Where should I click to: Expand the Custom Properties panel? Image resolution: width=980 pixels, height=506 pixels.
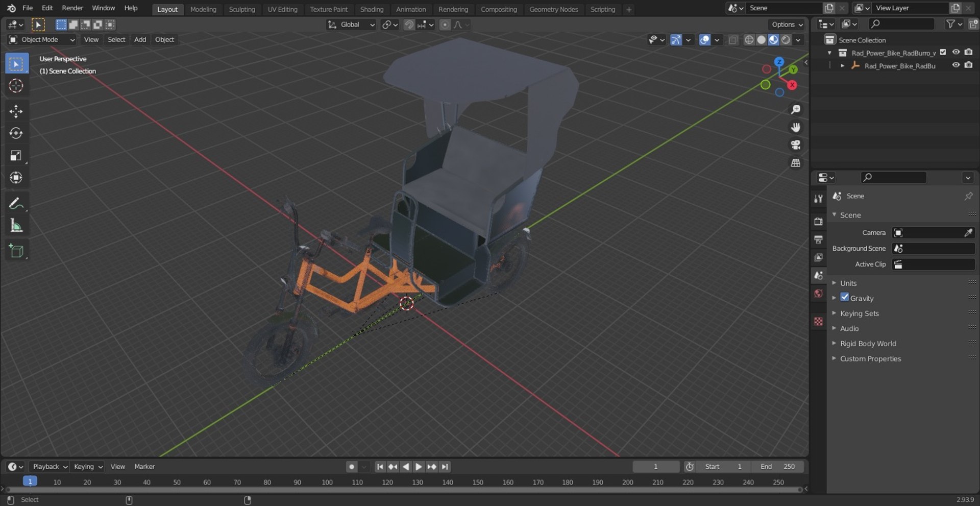click(870, 359)
